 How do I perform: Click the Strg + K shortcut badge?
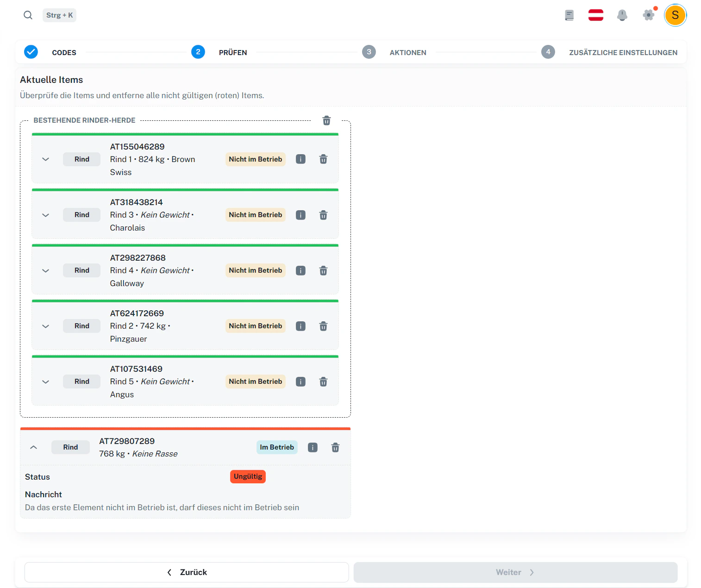pos(59,15)
